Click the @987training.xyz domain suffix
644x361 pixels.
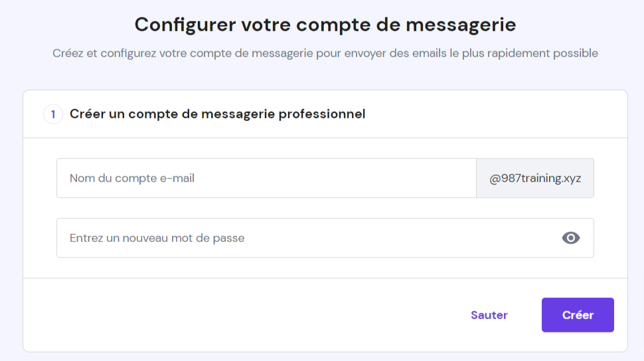(535, 178)
